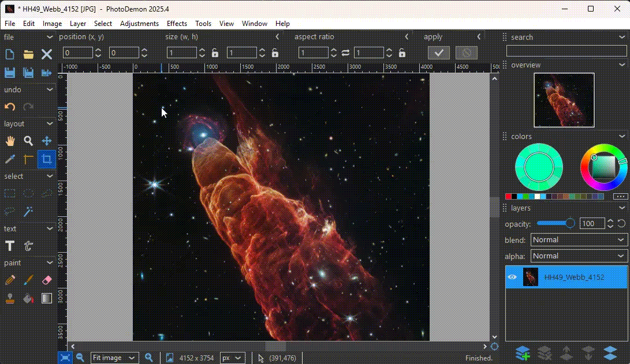Select the Zoom magnifier tool

28,141
